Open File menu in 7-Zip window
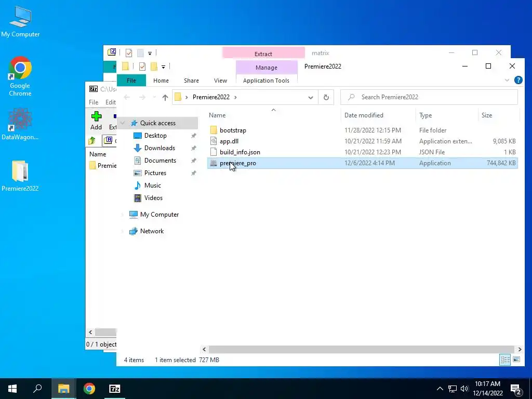 94,102
